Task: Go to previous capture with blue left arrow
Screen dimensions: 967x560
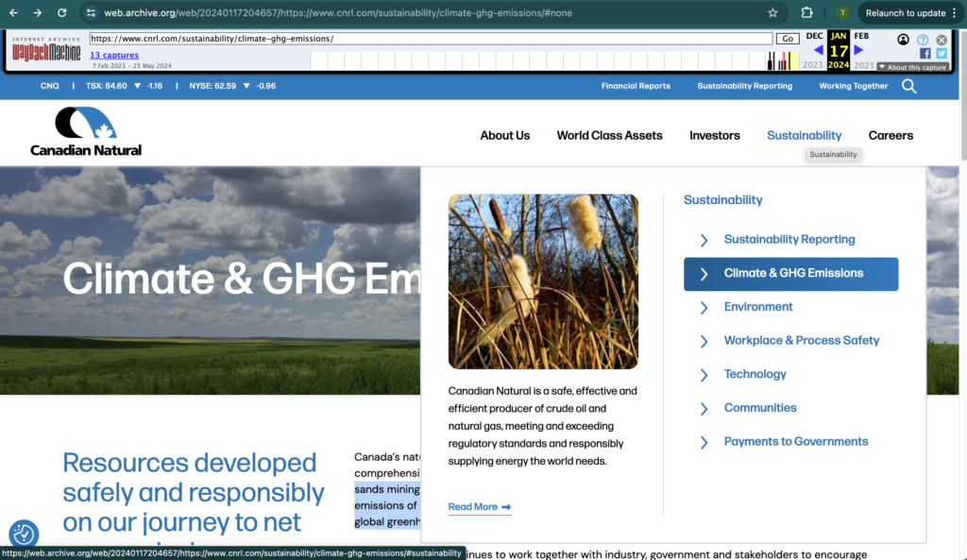Action: coord(819,51)
